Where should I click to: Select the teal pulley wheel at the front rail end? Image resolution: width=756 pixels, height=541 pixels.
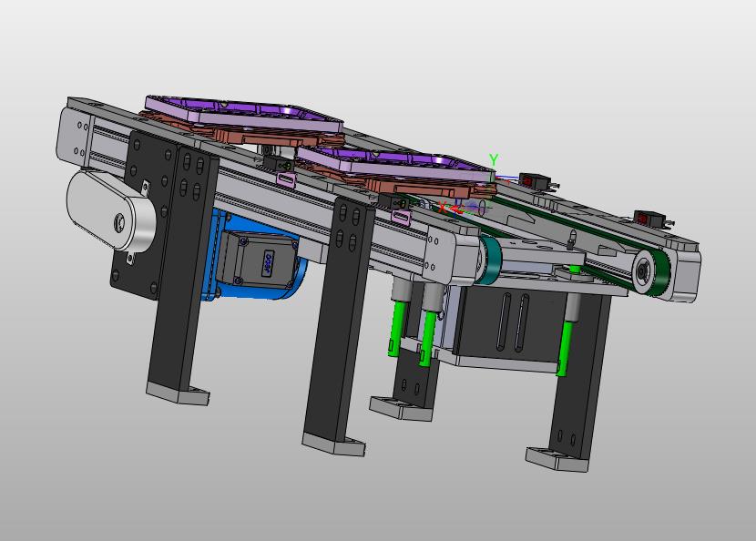pyautogui.click(x=491, y=260)
